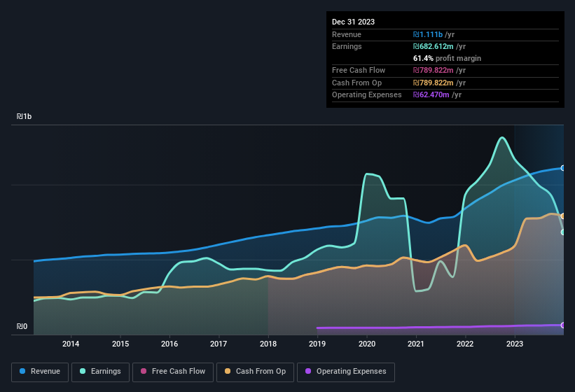
Task: Select the blue Revenue line endpoint marker
Action: coord(563,168)
